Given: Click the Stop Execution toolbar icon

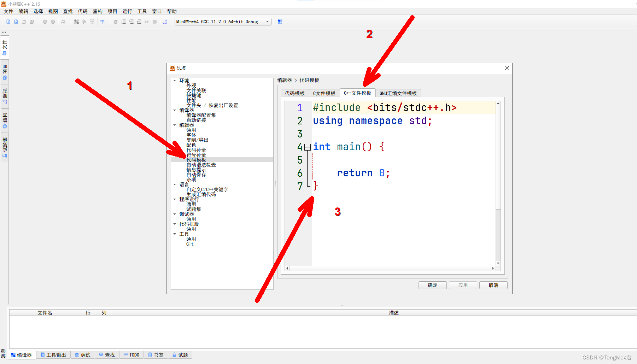Looking at the screenshot, I should pyautogui.click(x=154, y=22).
